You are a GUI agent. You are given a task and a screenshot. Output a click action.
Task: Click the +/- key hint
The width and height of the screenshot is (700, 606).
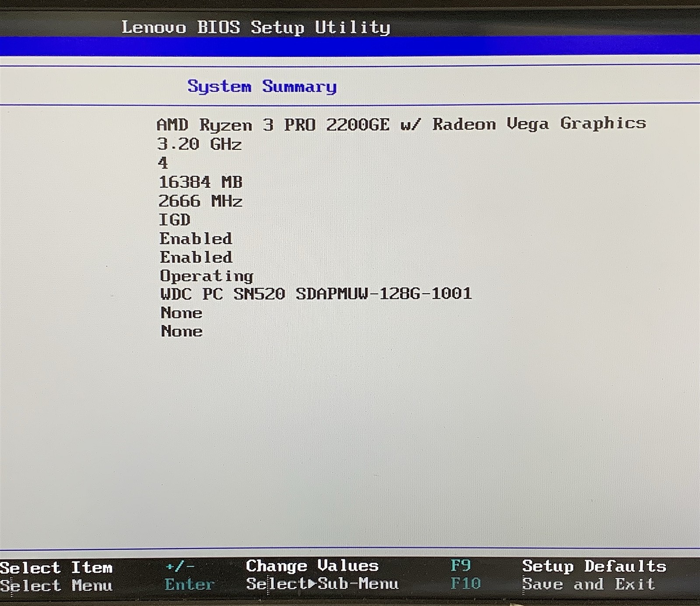tap(180, 567)
